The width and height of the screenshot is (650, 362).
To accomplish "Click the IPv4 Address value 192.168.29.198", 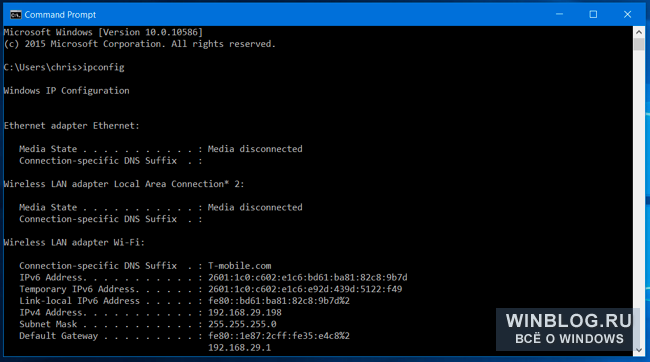I will pyautogui.click(x=245, y=312).
